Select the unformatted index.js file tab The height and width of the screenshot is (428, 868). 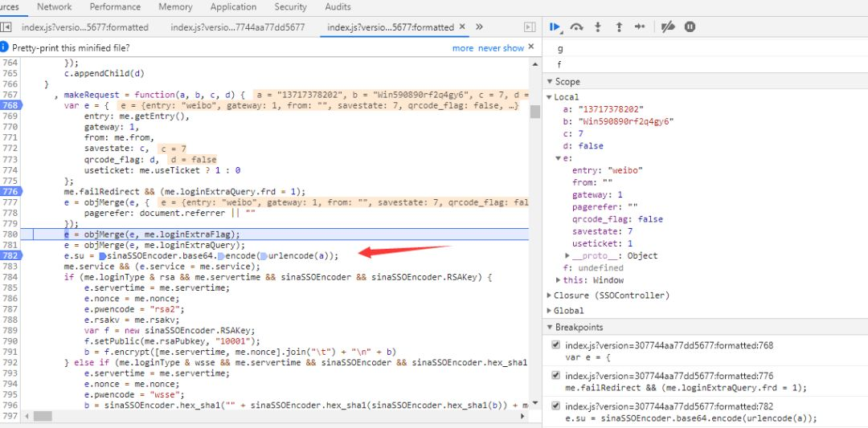[237, 27]
